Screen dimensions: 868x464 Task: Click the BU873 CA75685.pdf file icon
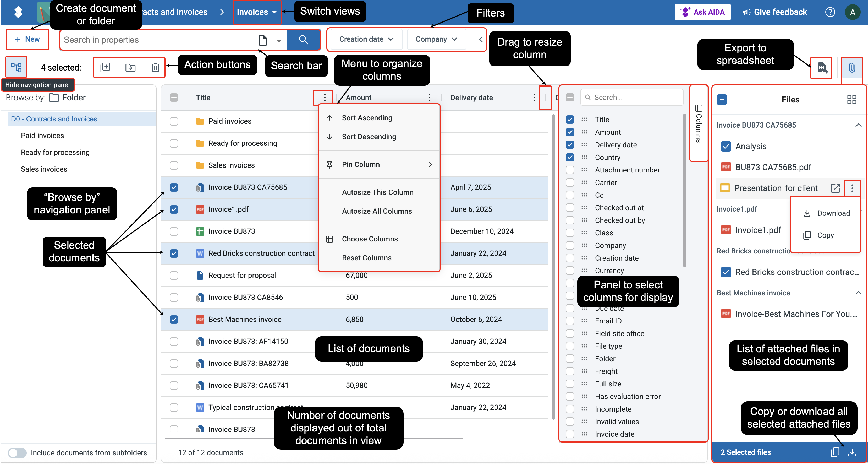pyautogui.click(x=726, y=167)
